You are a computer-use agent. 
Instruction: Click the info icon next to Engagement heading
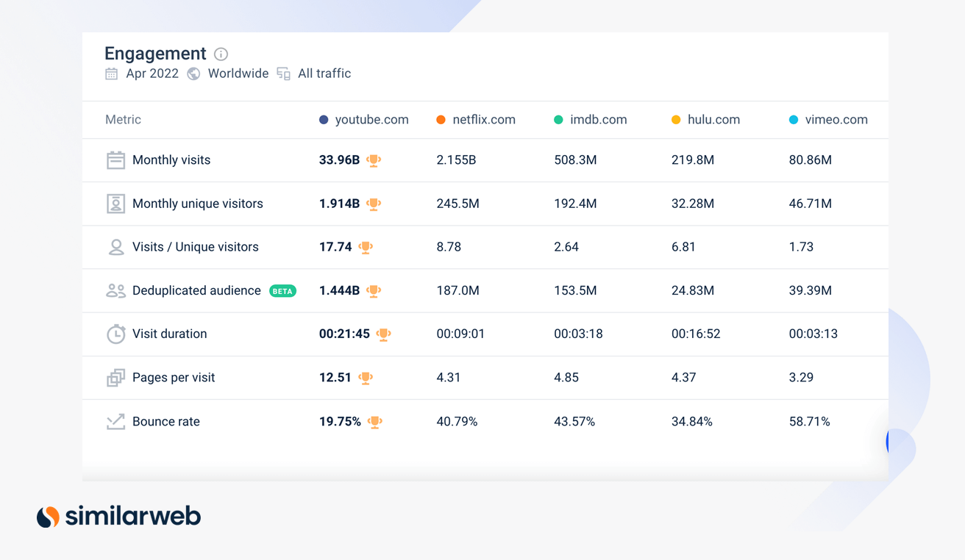[221, 54]
